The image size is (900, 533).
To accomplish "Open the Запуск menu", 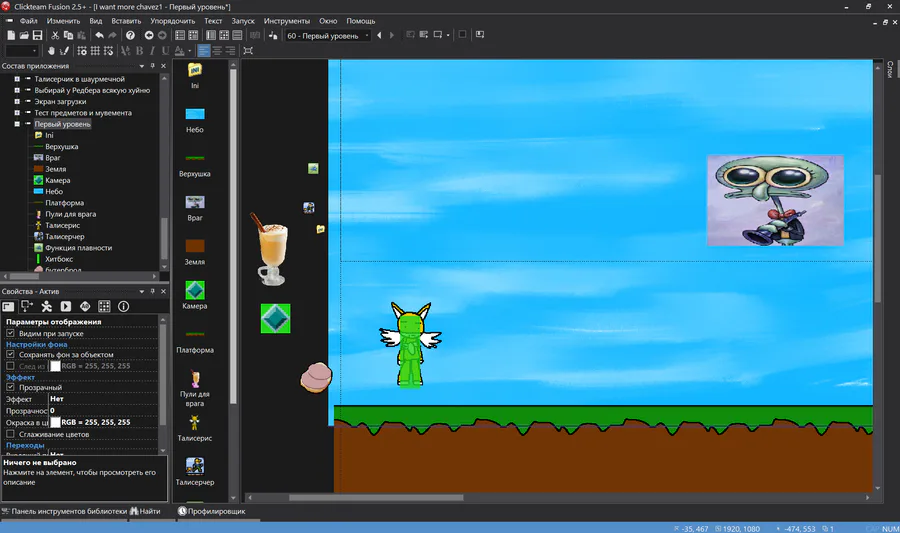I will click(243, 21).
